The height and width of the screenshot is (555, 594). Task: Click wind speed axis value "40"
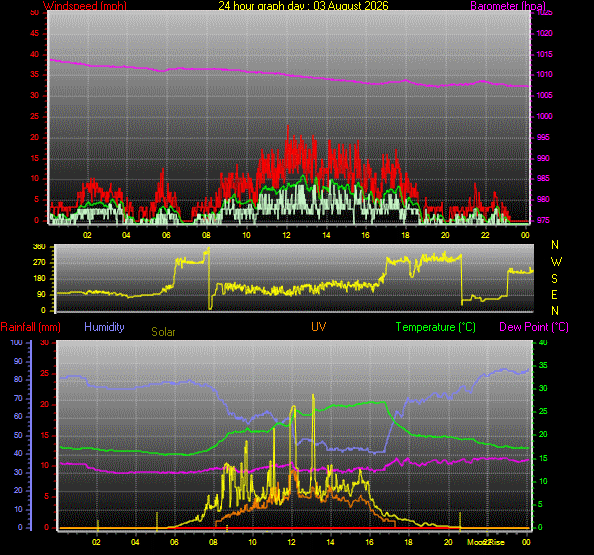click(34, 54)
